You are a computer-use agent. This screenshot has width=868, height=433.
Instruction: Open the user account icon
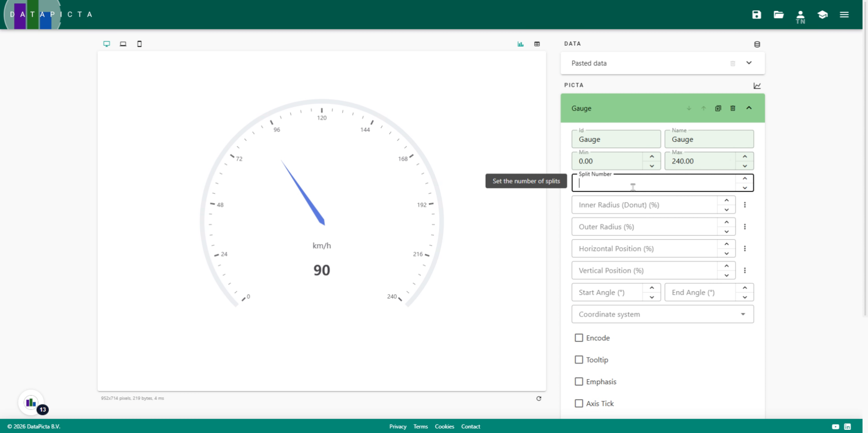[800, 16]
